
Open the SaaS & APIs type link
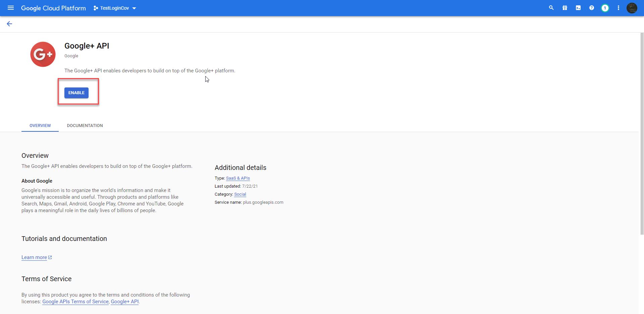pyautogui.click(x=238, y=178)
